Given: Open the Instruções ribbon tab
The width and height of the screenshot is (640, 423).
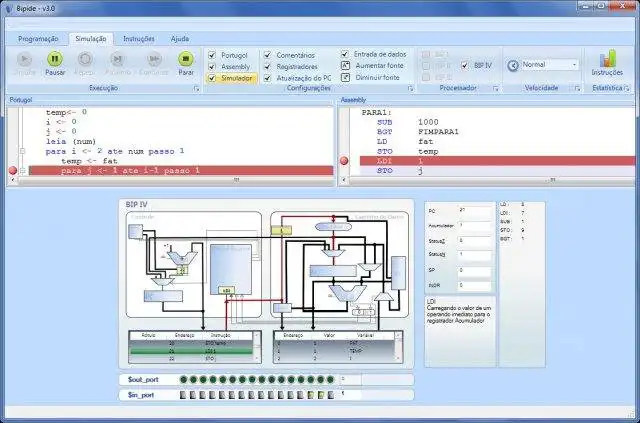Looking at the screenshot, I should click(139, 39).
